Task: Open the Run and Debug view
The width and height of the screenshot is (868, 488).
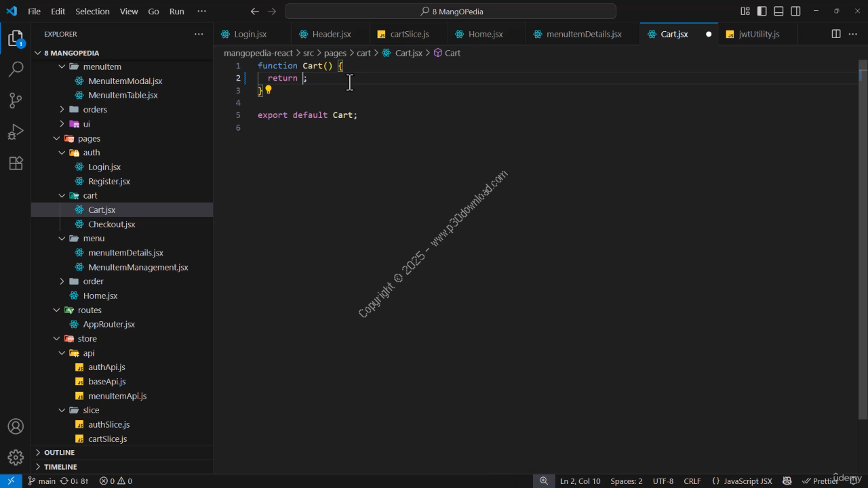Action: click(16, 131)
